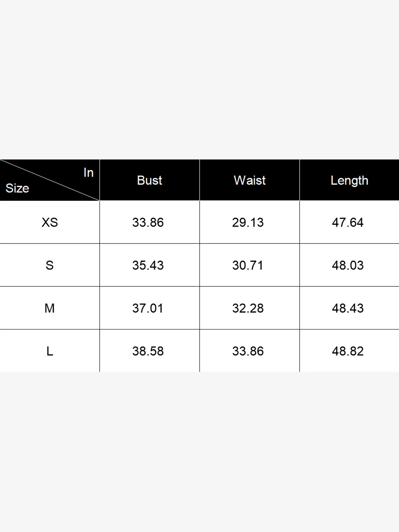Image resolution: width=399 pixels, height=532 pixels.
Task: Click the M length value 48.43
Action: [x=348, y=308]
